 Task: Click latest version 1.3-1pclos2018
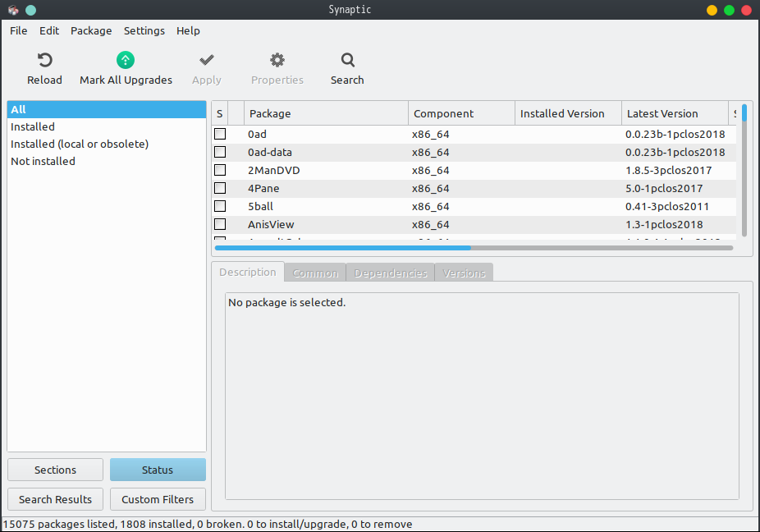[x=663, y=224]
